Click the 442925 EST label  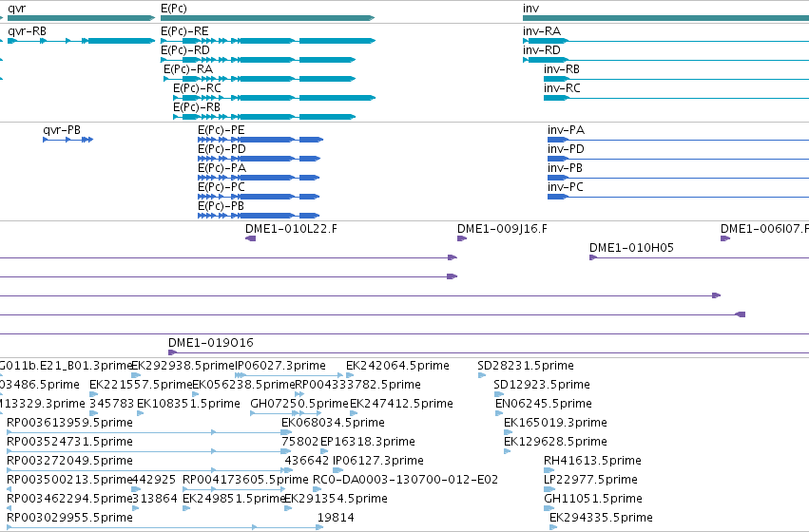coord(154,480)
